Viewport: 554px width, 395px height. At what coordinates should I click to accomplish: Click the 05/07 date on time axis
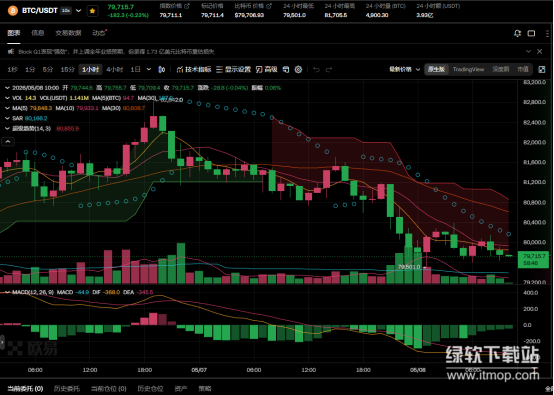tap(199, 370)
